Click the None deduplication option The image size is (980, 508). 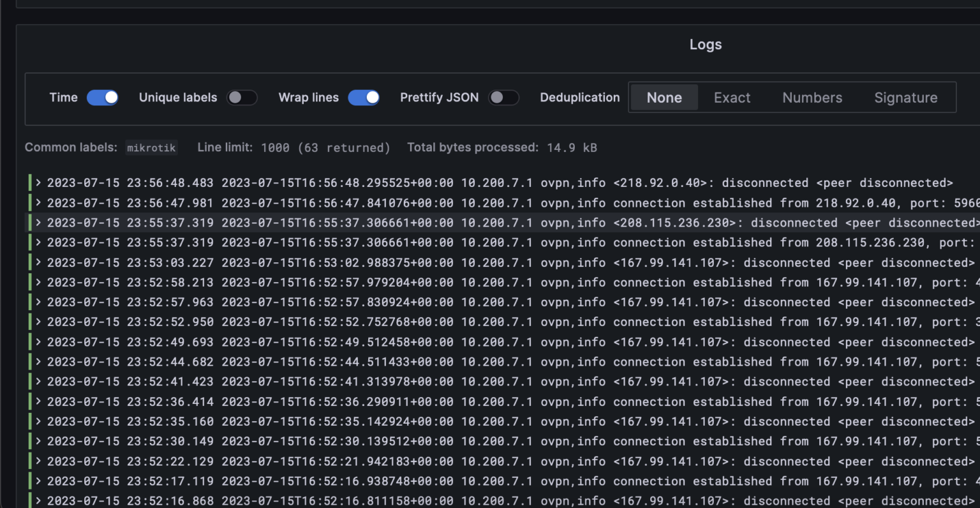664,97
